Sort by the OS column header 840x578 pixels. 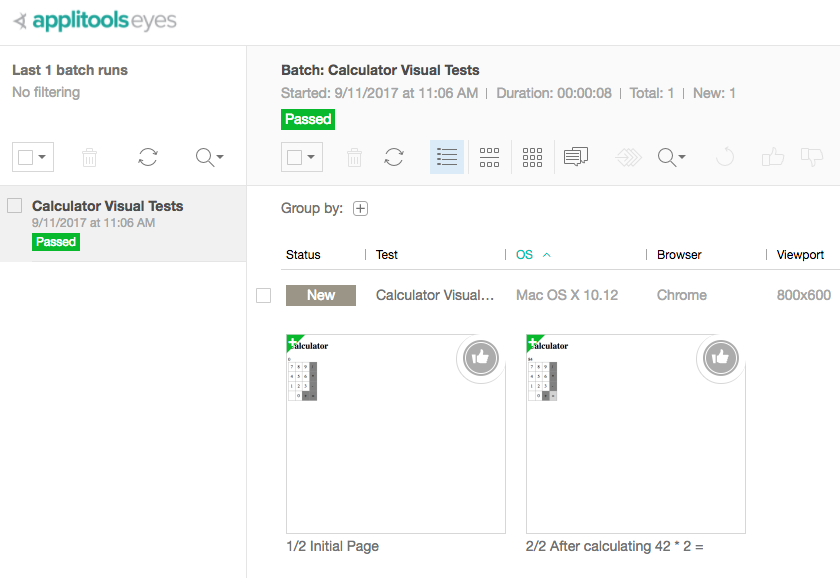[x=525, y=255]
